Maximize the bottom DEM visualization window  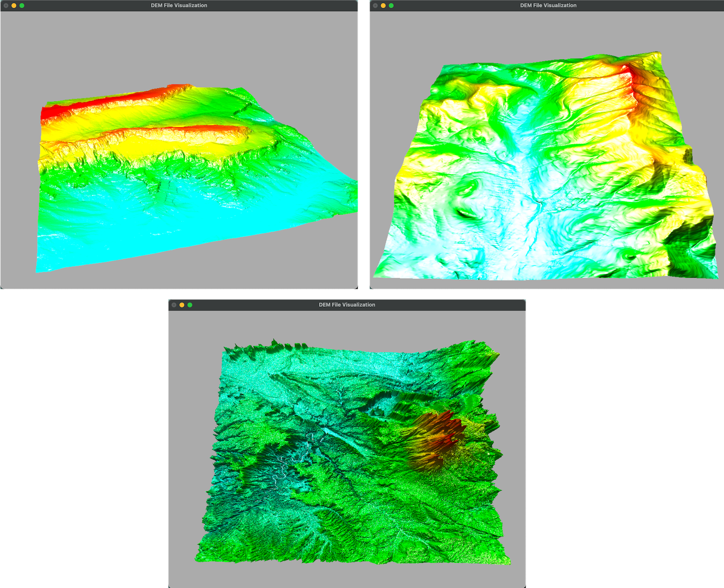coord(190,305)
